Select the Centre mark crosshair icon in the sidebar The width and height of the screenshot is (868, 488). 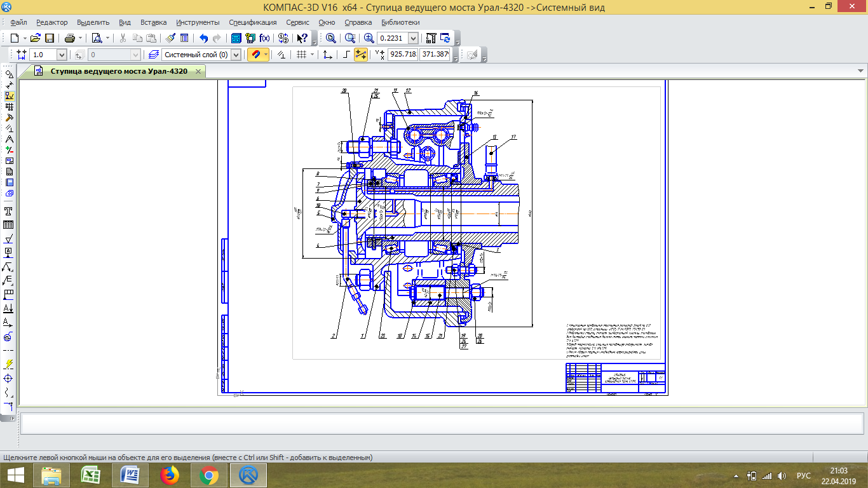9,378
